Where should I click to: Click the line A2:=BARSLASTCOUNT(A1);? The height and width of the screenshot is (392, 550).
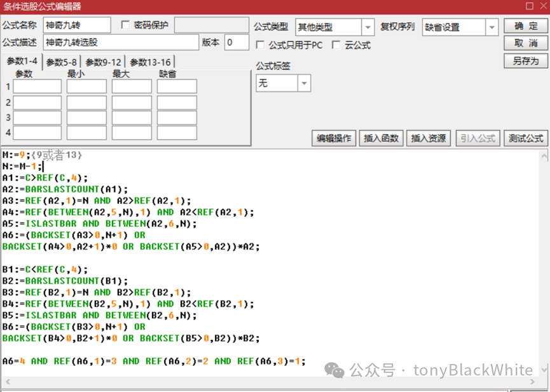tap(65, 189)
